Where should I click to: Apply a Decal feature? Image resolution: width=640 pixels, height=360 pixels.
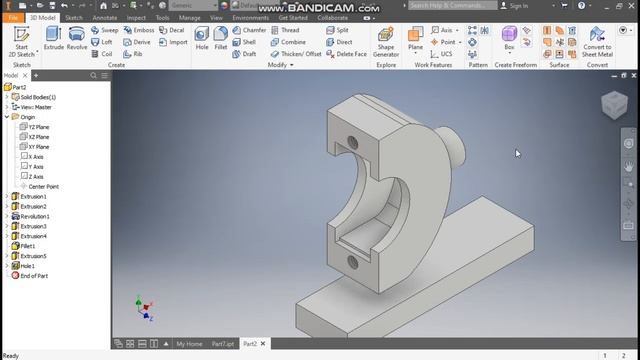pos(171,30)
